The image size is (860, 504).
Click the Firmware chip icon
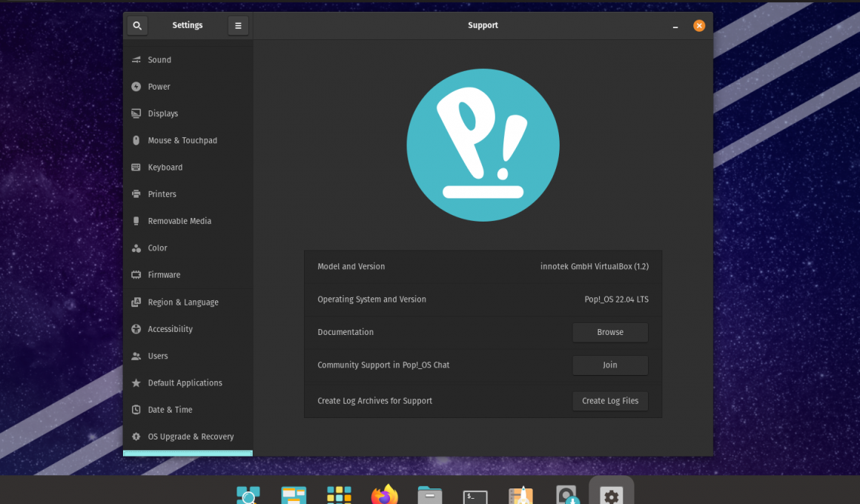click(136, 275)
